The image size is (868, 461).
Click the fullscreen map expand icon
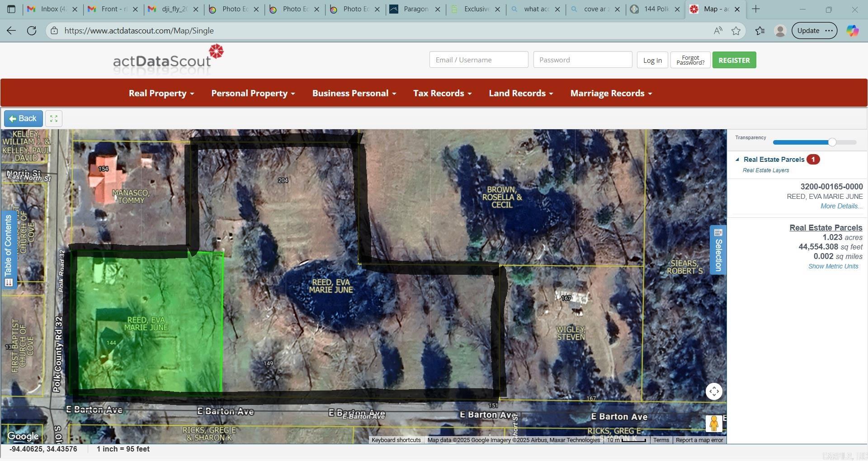pos(54,119)
